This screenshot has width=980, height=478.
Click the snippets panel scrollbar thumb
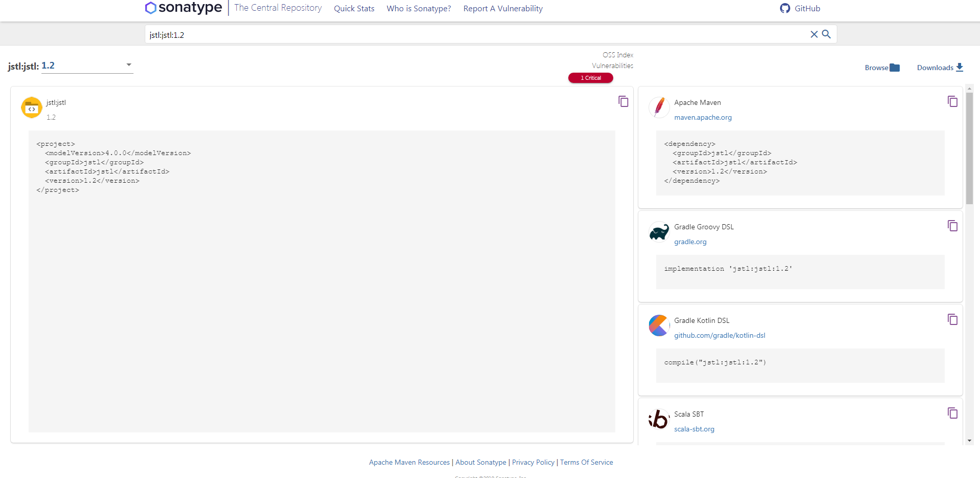(x=969, y=148)
